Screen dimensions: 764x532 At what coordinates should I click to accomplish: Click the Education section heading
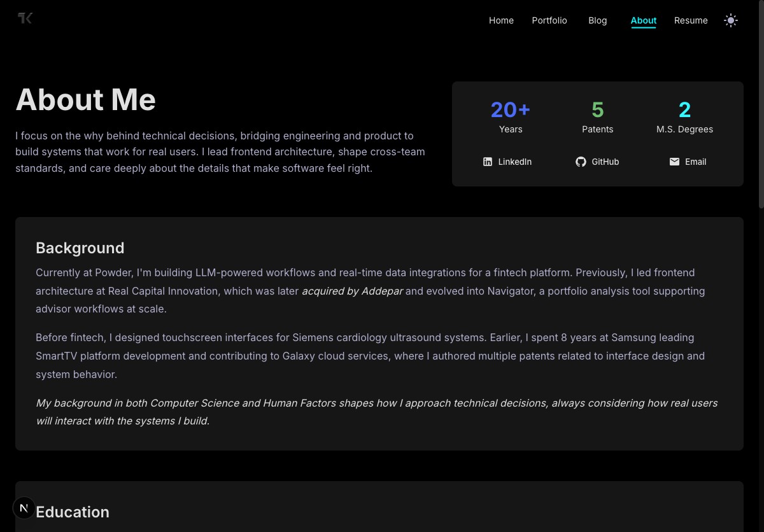[x=73, y=512]
